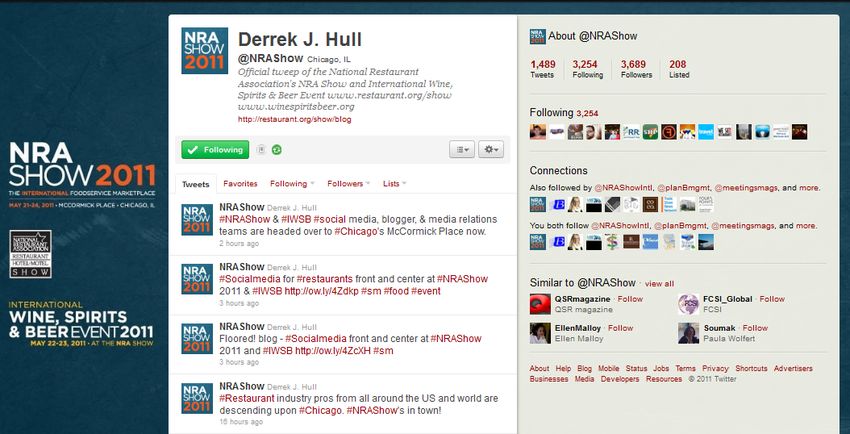Follow EllenMalloy
The image size is (850, 434).
click(621, 328)
